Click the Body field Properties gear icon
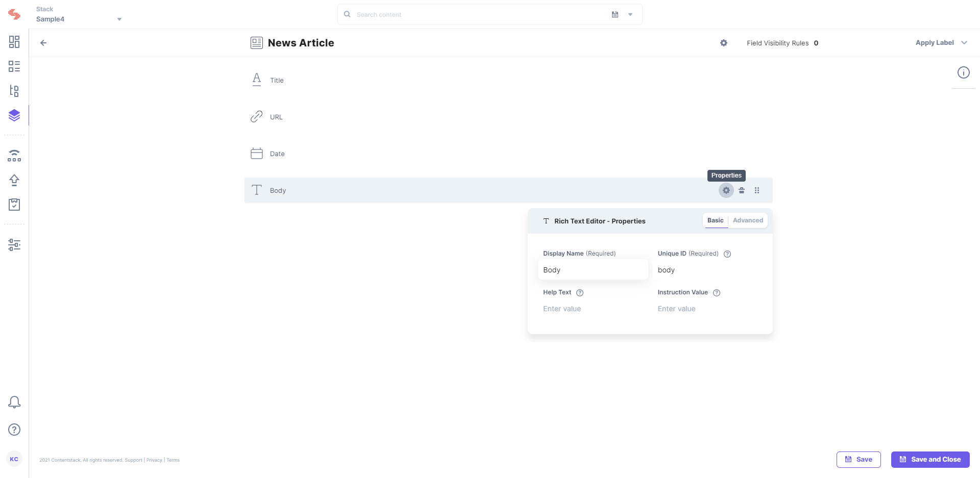 [x=726, y=190]
